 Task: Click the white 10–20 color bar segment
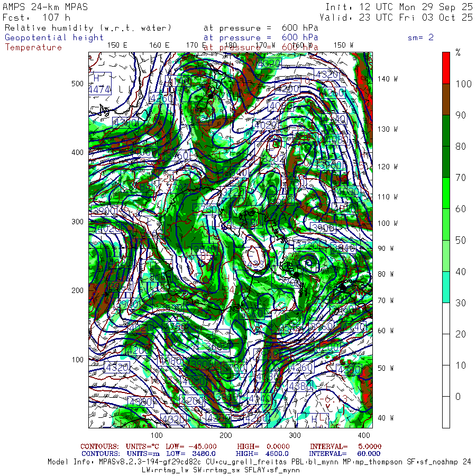click(446, 350)
